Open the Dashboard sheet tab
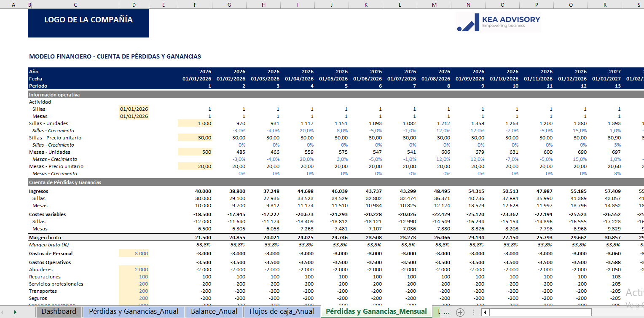This screenshot has height=318, width=644. (59, 312)
